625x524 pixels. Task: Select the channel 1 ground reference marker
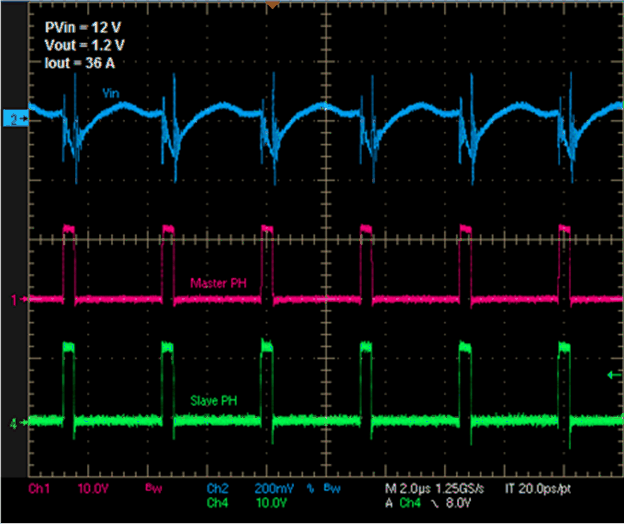[15, 299]
